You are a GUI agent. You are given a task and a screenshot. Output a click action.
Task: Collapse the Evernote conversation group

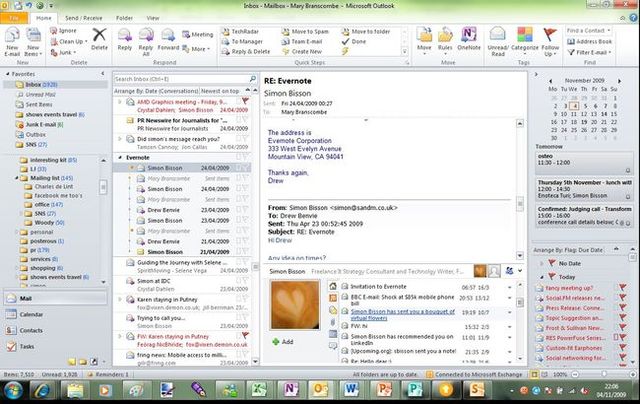[120, 157]
